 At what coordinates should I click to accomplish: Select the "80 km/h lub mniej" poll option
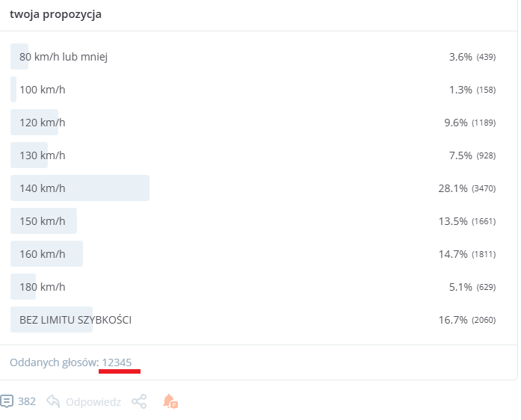click(64, 57)
